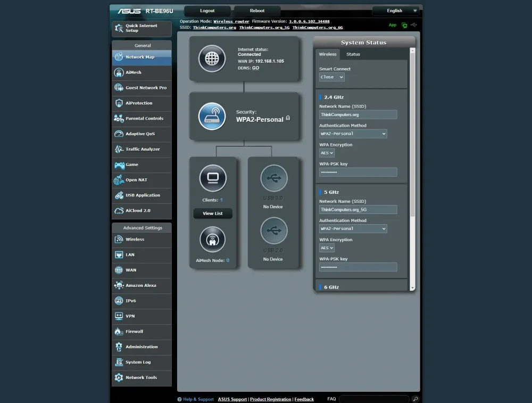Open the Smart Connect dropdown
This screenshot has height=403, width=532.
click(332, 77)
